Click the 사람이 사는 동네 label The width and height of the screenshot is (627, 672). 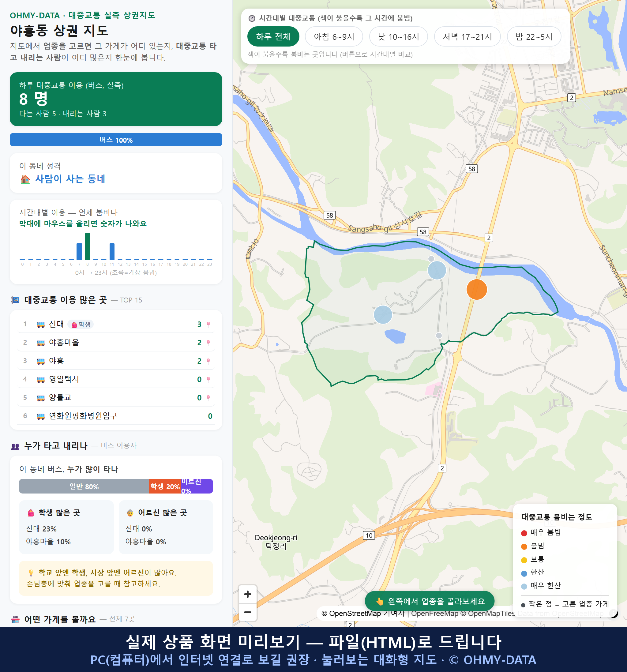(x=70, y=179)
